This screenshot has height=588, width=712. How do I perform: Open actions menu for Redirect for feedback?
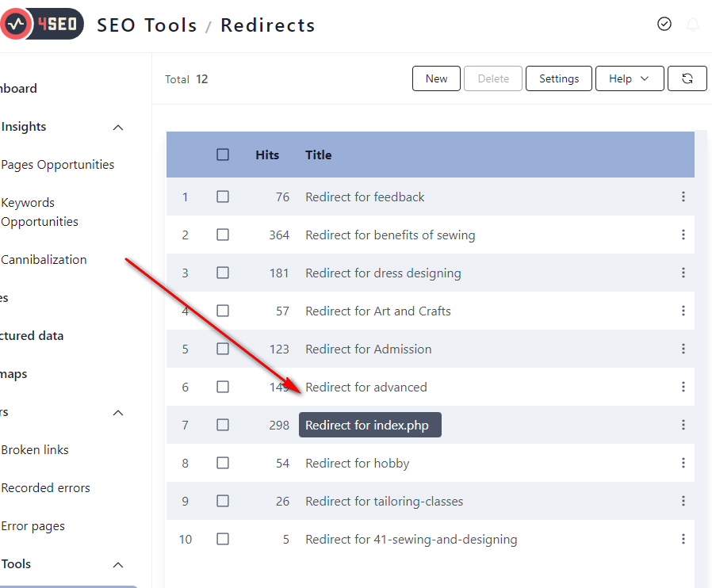pyautogui.click(x=683, y=197)
